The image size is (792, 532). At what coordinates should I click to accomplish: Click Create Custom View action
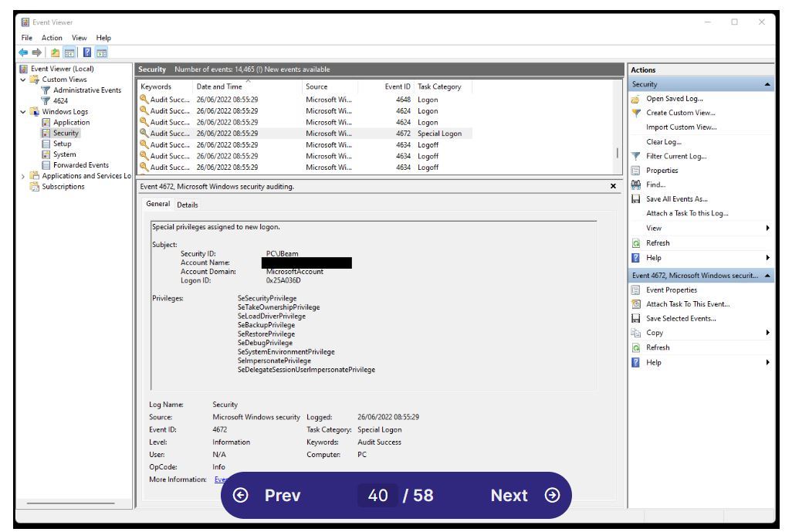(680, 113)
